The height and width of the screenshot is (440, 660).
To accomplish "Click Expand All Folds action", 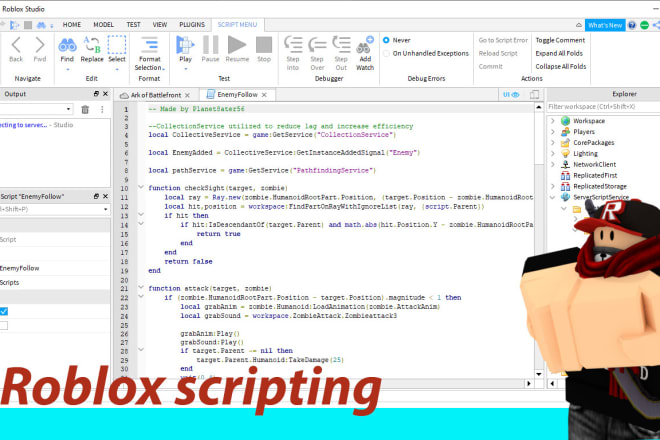I will (x=559, y=53).
